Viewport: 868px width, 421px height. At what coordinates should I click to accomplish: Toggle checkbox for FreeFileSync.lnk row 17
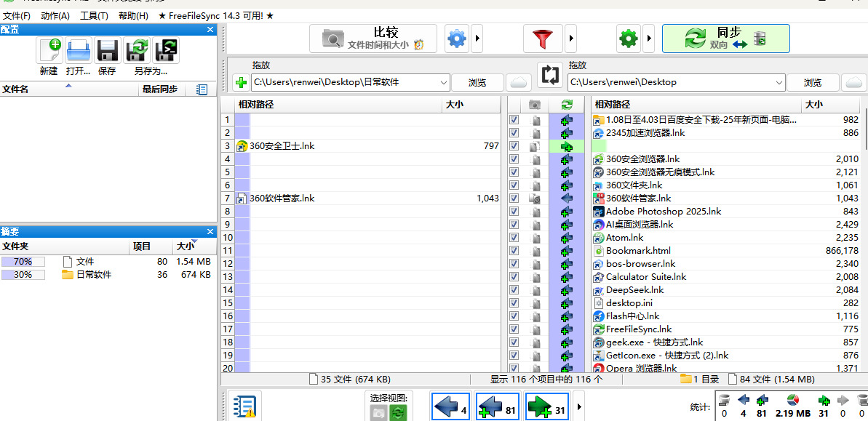(x=514, y=329)
